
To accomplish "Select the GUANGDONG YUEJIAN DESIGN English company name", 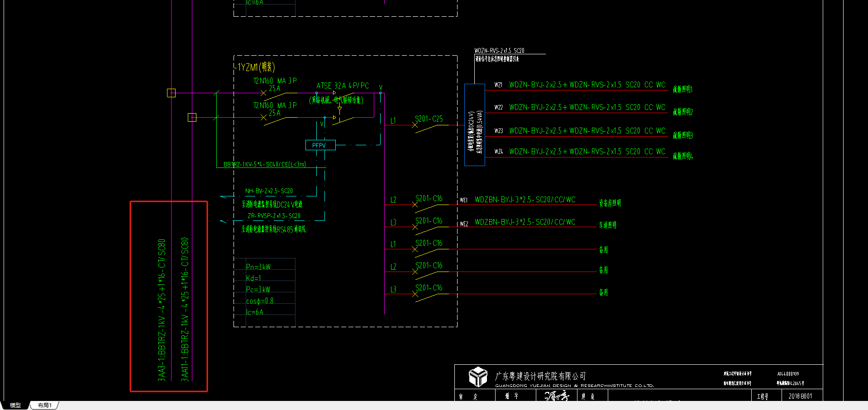I will point(574,386).
